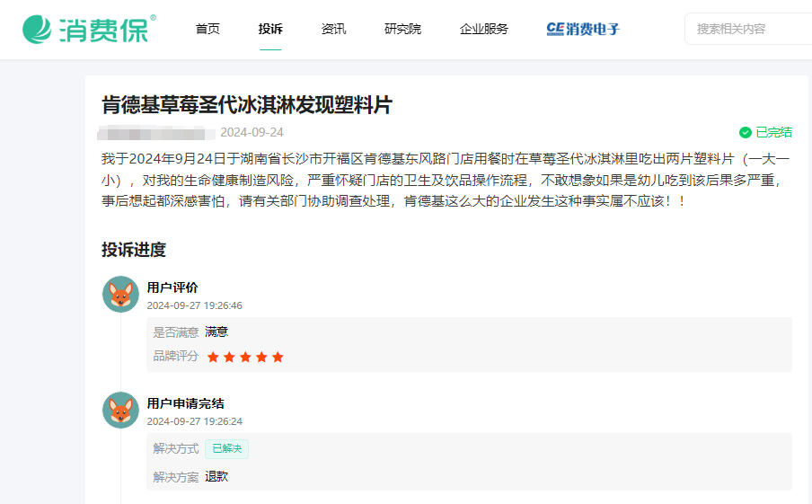
Task: Click the 解决方案 label
Action: pyautogui.click(x=176, y=477)
